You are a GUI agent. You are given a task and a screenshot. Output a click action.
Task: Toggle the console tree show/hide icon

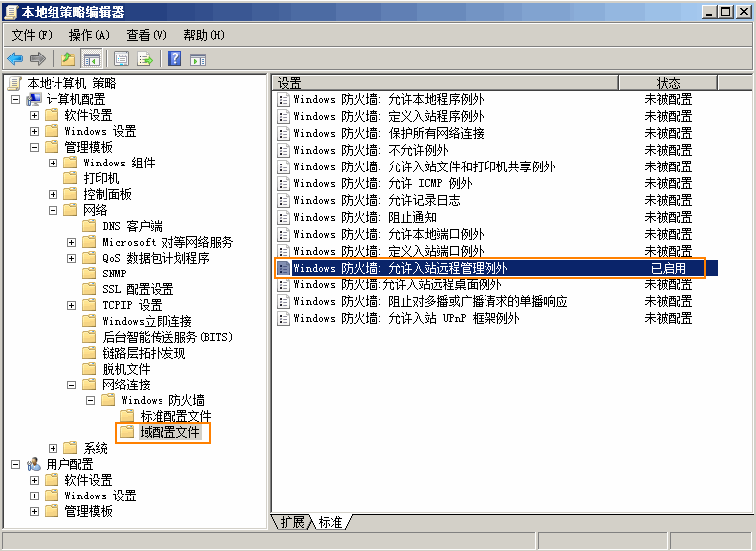coord(91,59)
